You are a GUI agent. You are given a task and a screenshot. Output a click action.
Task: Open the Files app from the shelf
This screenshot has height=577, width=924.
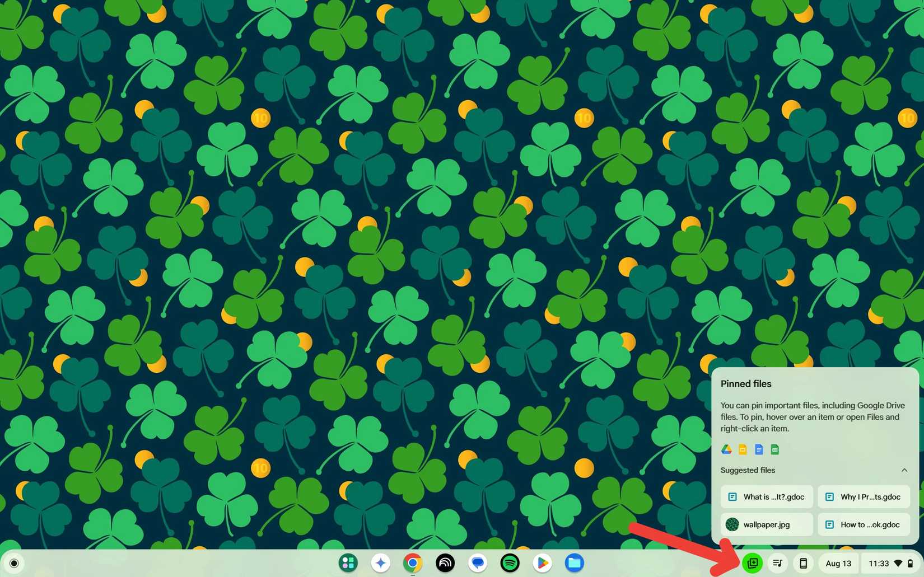pos(574,563)
